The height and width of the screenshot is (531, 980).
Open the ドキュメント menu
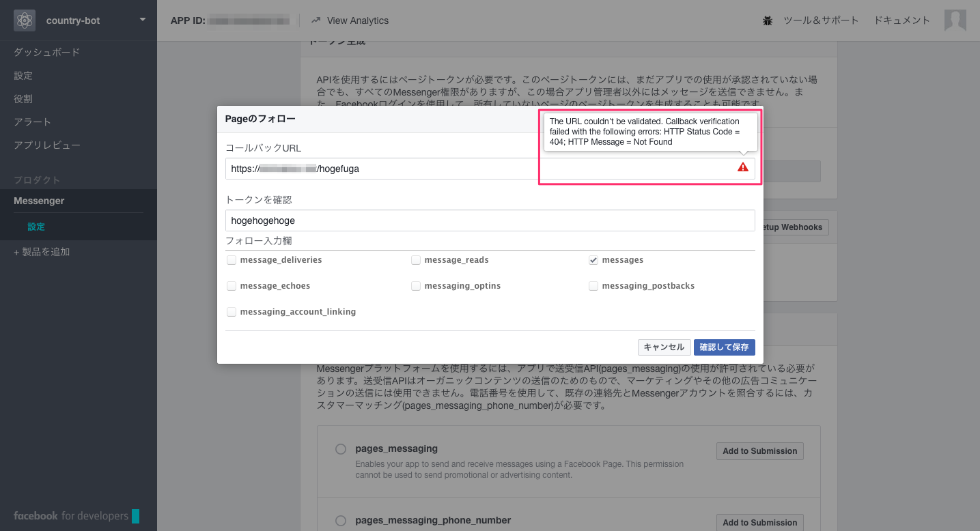pos(901,20)
